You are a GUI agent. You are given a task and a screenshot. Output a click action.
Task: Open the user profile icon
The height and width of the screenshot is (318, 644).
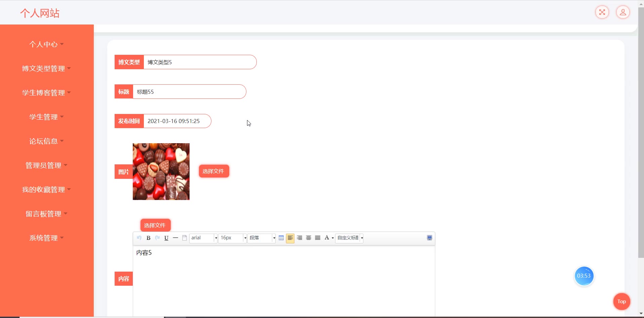[623, 12]
